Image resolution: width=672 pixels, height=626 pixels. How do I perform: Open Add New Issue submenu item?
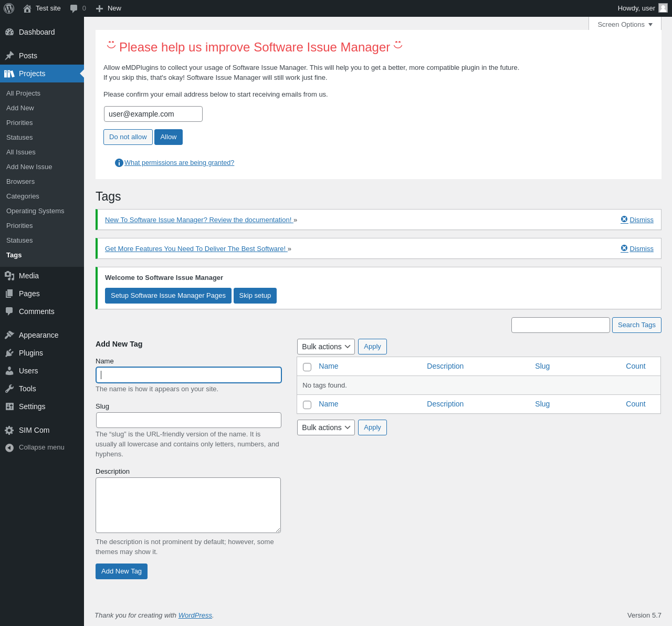click(29, 166)
